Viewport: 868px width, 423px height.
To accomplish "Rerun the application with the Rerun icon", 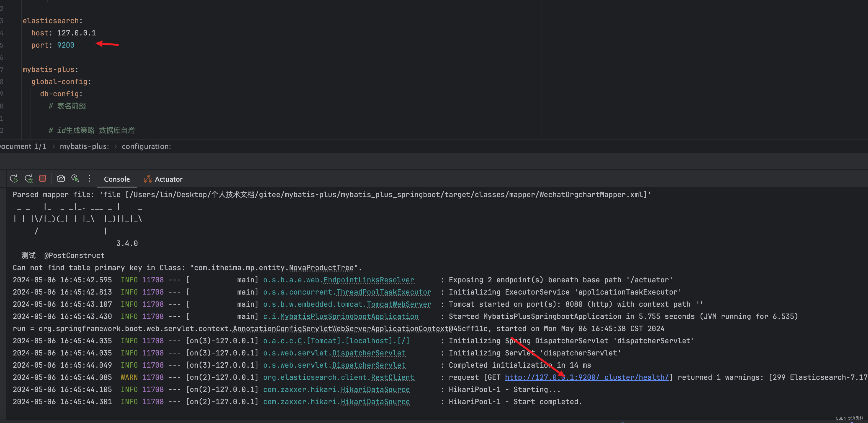I will (14, 179).
